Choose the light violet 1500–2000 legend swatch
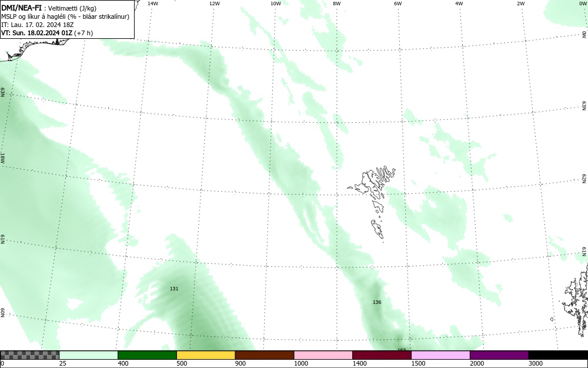The width and height of the screenshot is (588, 368). click(x=440, y=355)
